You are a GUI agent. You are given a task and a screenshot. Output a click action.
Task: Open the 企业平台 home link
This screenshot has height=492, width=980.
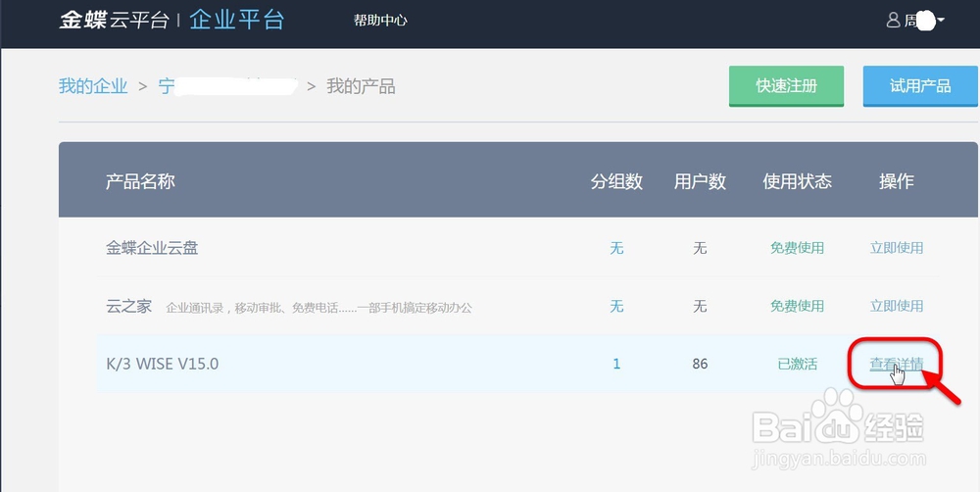237,20
